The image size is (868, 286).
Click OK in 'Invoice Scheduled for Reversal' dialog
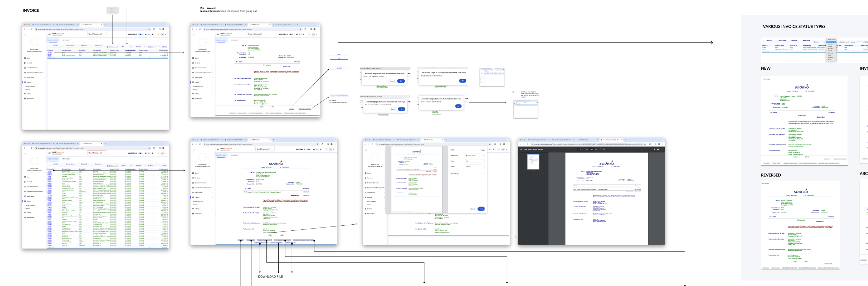point(462,81)
